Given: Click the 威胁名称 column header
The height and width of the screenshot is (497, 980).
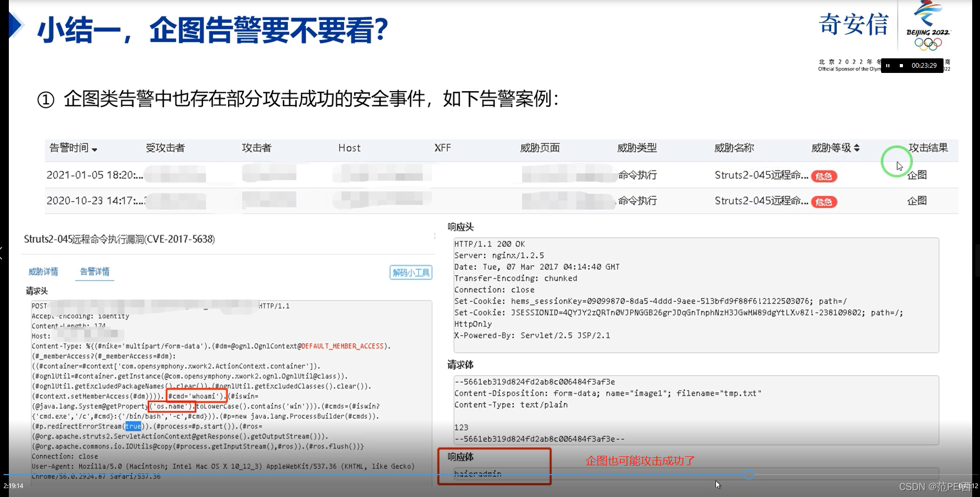Looking at the screenshot, I should click(x=734, y=148).
